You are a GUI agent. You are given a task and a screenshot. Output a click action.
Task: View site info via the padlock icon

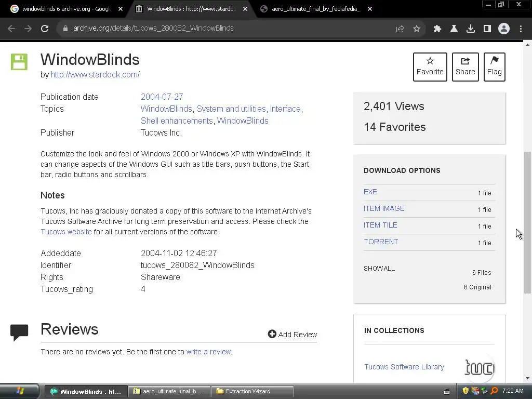click(x=65, y=29)
